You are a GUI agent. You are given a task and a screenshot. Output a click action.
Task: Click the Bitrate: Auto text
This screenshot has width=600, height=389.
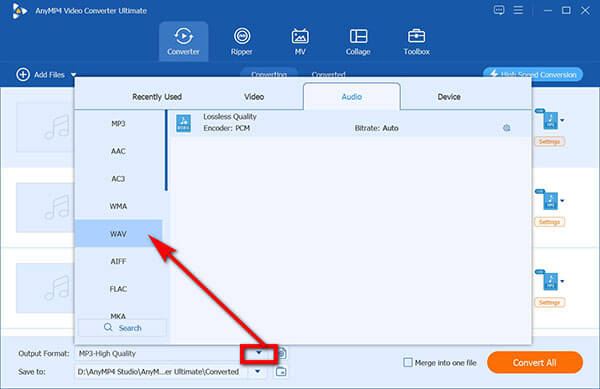click(377, 128)
